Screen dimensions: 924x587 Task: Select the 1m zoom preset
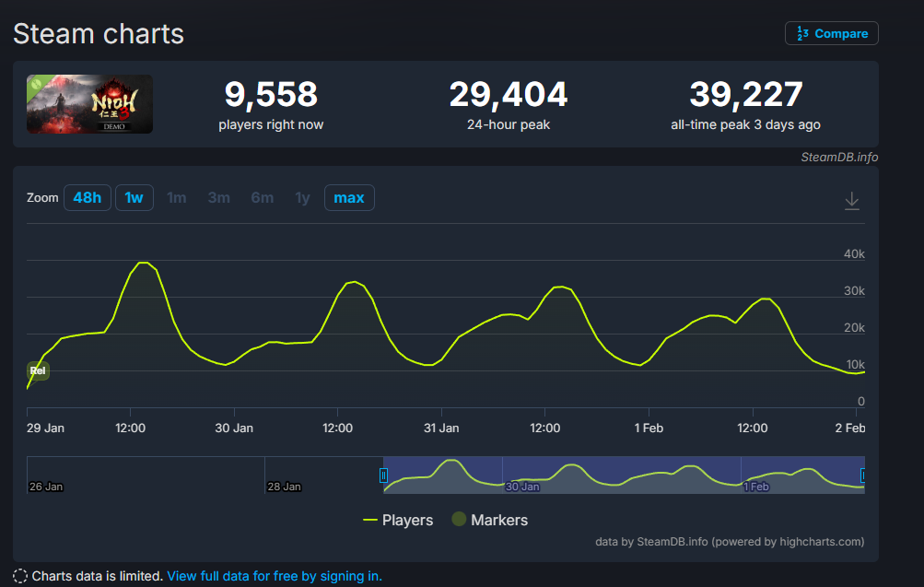176,197
